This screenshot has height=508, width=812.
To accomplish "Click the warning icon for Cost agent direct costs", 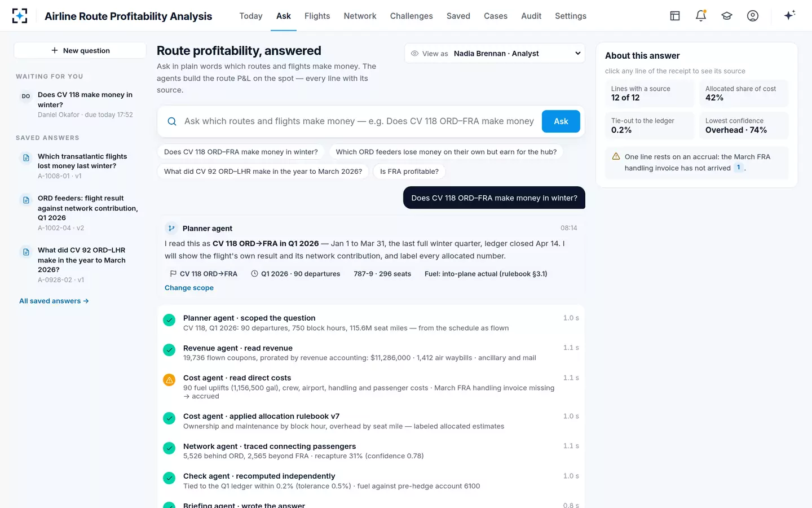I will pyautogui.click(x=169, y=380).
